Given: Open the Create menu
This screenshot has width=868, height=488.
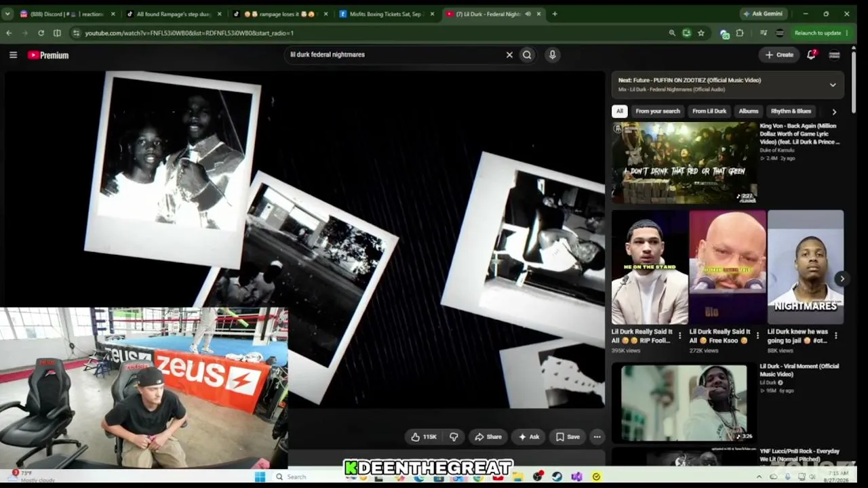Looking at the screenshot, I should [779, 55].
